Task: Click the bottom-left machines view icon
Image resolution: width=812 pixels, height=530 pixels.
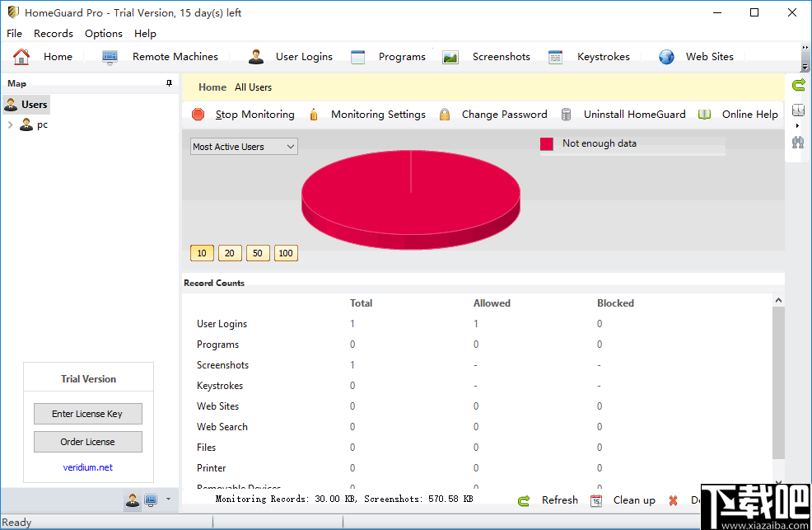Action: point(151,500)
